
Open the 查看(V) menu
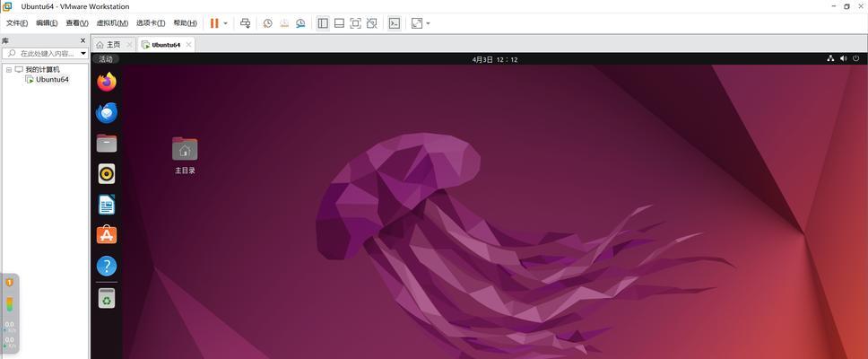tap(77, 23)
